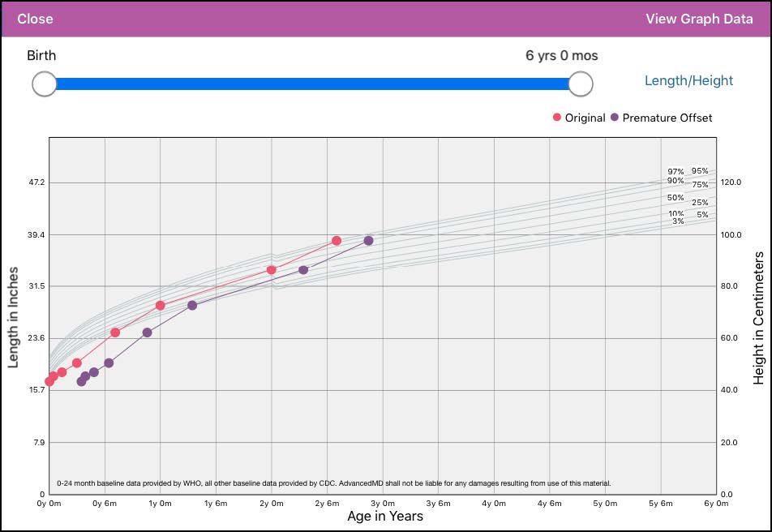The image size is (772, 532).
Task: Click the blue age range slider track
Action: pyautogui.click(x=312, y=84)
